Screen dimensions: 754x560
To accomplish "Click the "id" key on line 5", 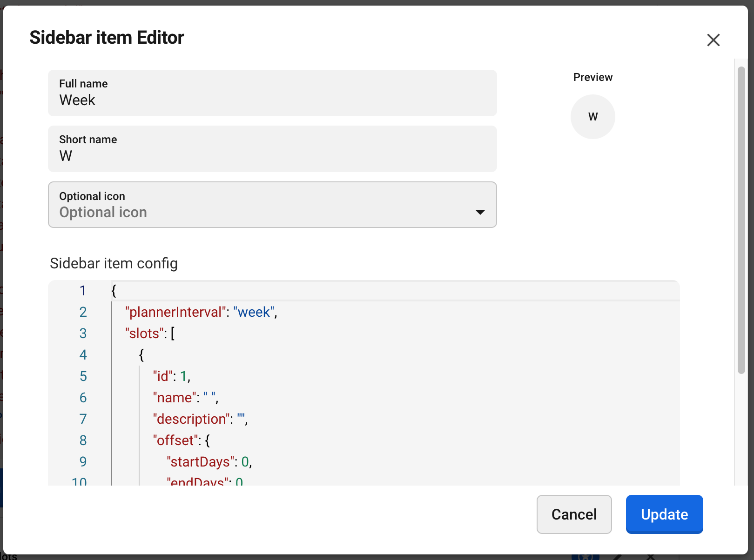I will (x=163, y=376).
